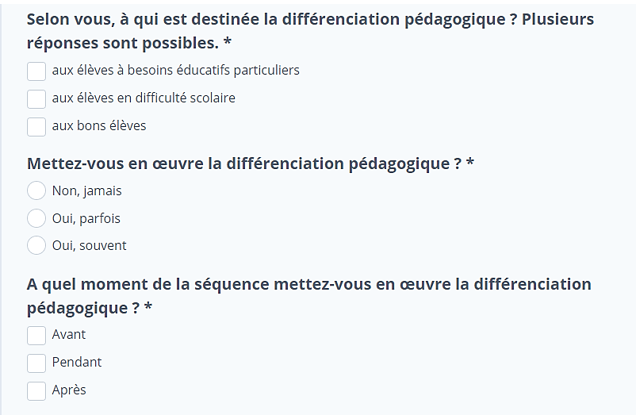Click the 'Oui, souvent' label text
The width and height of the screenshot is (636, 415).
click(89, 246)
